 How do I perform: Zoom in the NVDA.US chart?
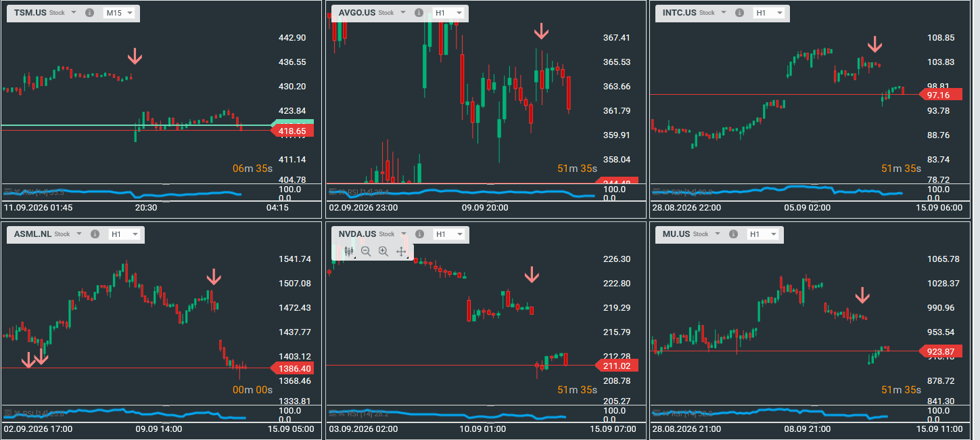click(383, 251)
